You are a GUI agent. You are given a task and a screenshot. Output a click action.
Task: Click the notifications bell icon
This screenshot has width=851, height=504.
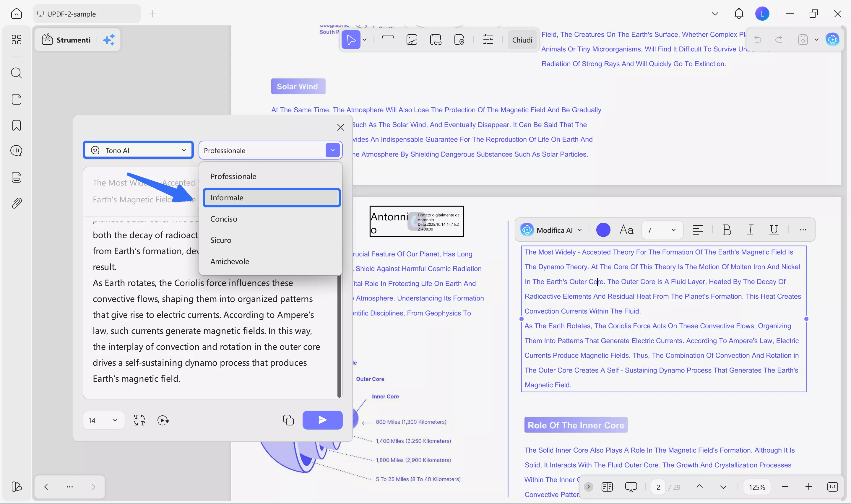tap(739, 14)
